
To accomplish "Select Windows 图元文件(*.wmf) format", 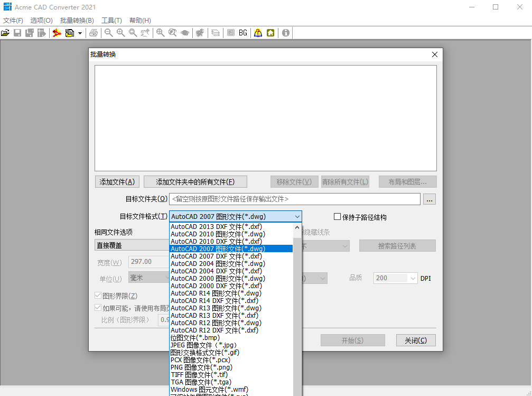I will pyautogui.click(x=231, y=390).
